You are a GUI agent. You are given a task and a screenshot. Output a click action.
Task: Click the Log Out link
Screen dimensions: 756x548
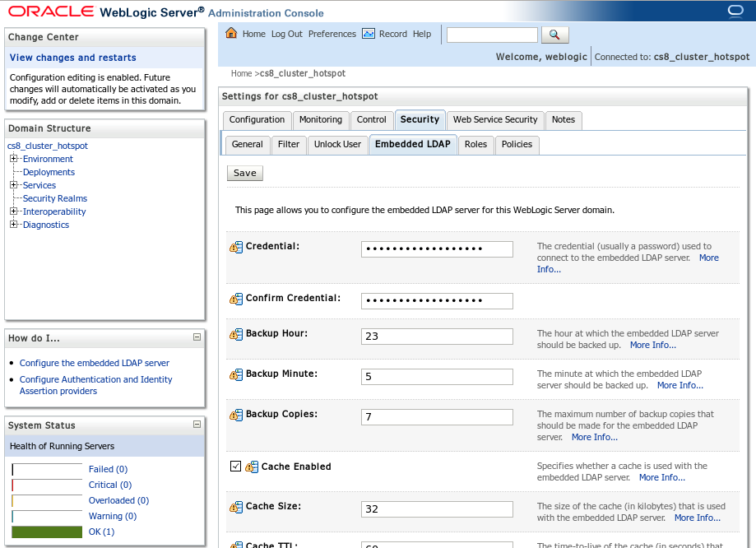pyautogui.click(x=287, y=35)
